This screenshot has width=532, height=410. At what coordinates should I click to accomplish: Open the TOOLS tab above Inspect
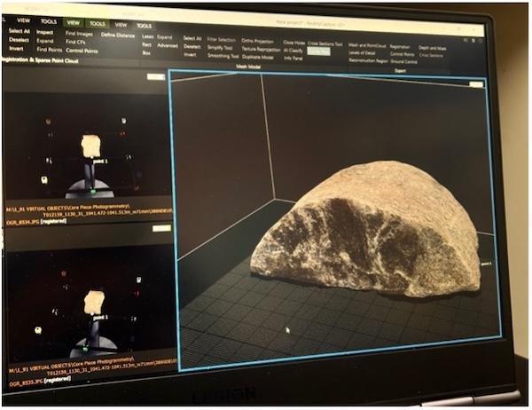49,21
